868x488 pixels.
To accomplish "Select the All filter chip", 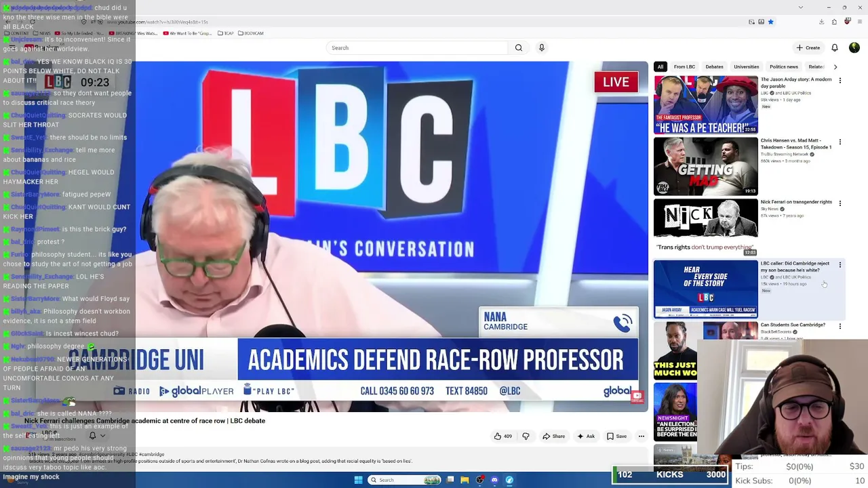I will [x=660, y=67].
